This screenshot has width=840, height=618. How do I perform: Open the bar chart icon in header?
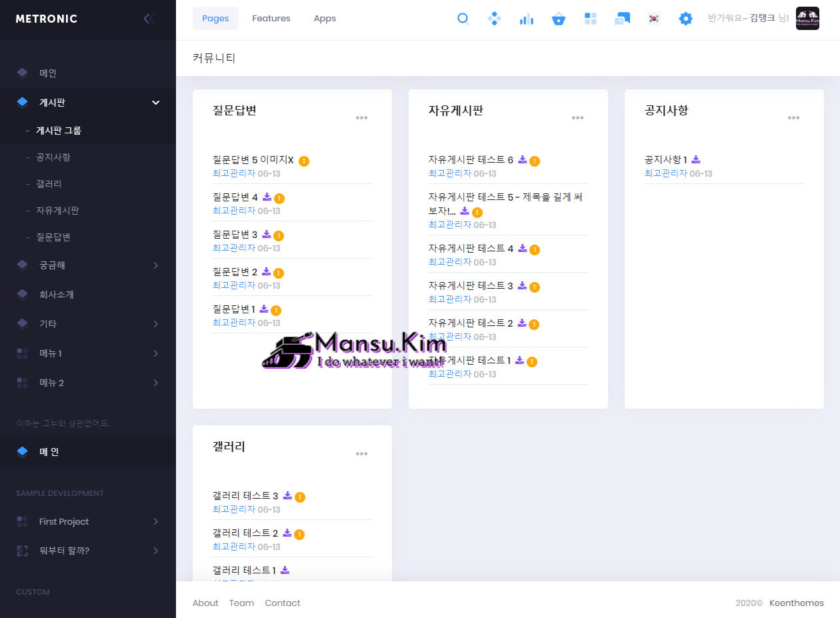coord(526,19)
